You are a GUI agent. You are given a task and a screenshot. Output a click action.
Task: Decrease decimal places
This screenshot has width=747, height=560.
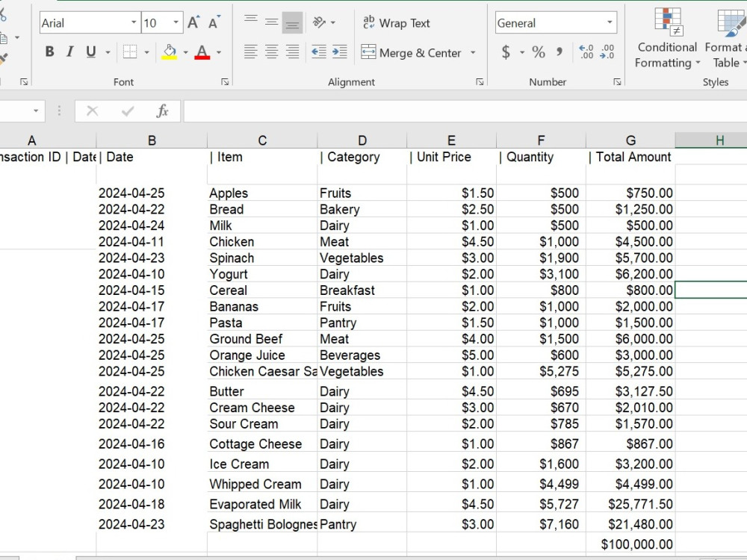pyautogui.click(x=607, y=52)
